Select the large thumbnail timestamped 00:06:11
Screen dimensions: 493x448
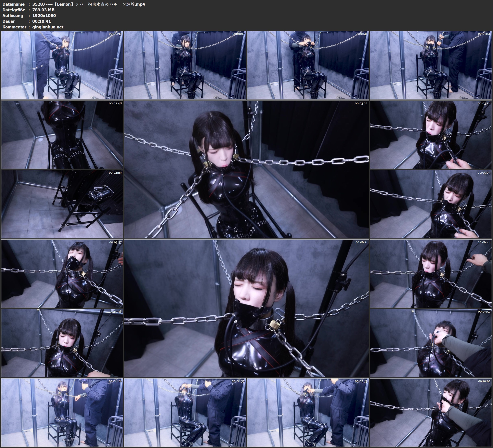246,308
